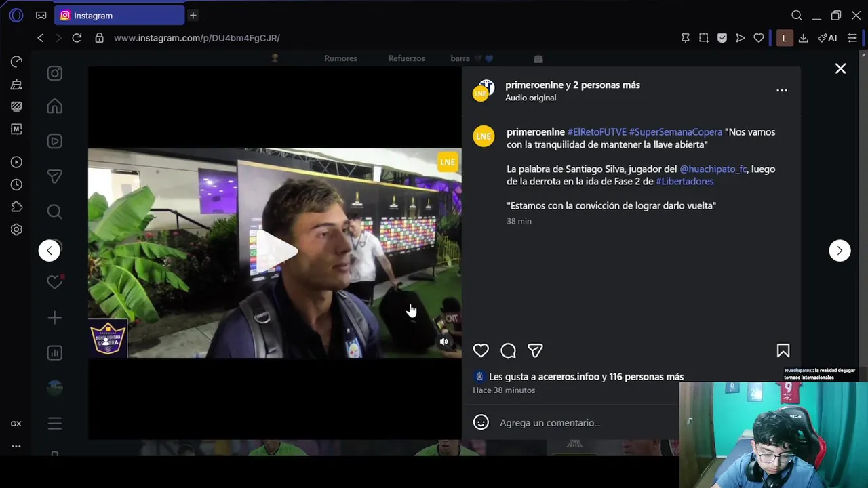868x488 pixels.
Task: Open the ad blocker shield icon
Action: point(722,38)
